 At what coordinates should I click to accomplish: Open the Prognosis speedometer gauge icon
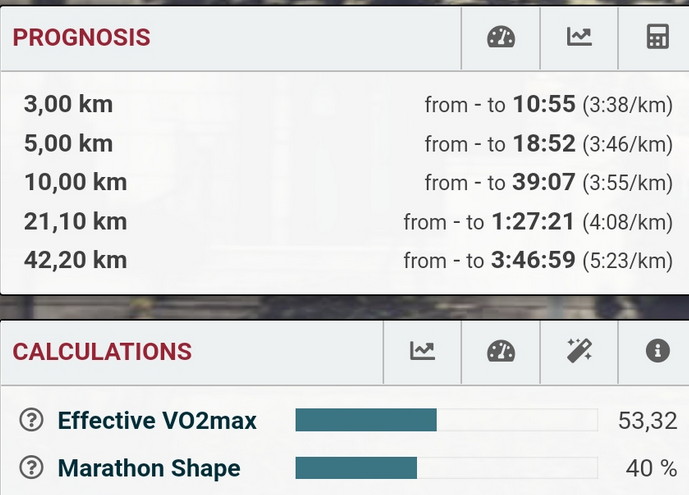pyautogui.click(x=501, y=37)
